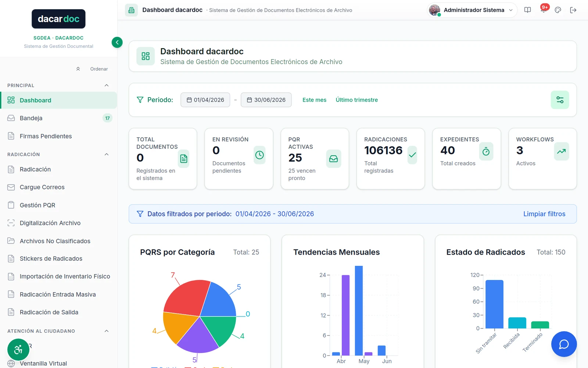
Task: Open the accessibility options button
Action: (18, 350)
